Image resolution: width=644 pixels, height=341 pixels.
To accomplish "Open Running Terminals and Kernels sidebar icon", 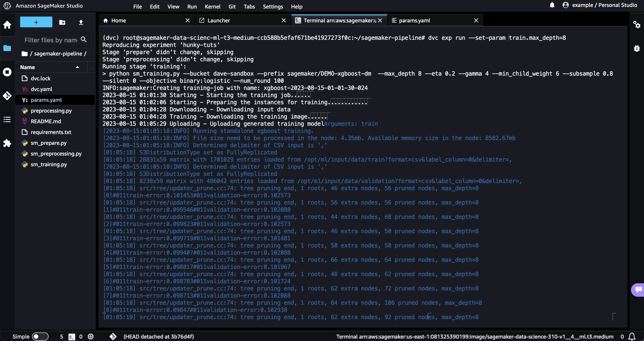I will (x=7, y=72).
